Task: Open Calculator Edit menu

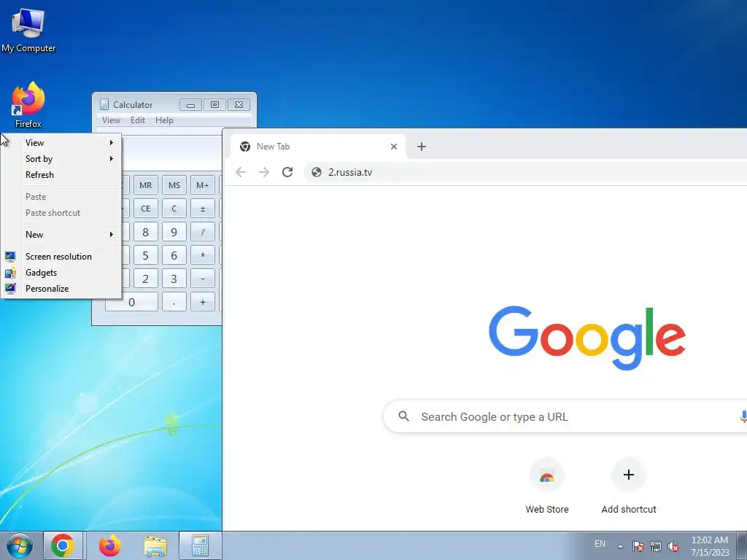Action: click(138, 120)
